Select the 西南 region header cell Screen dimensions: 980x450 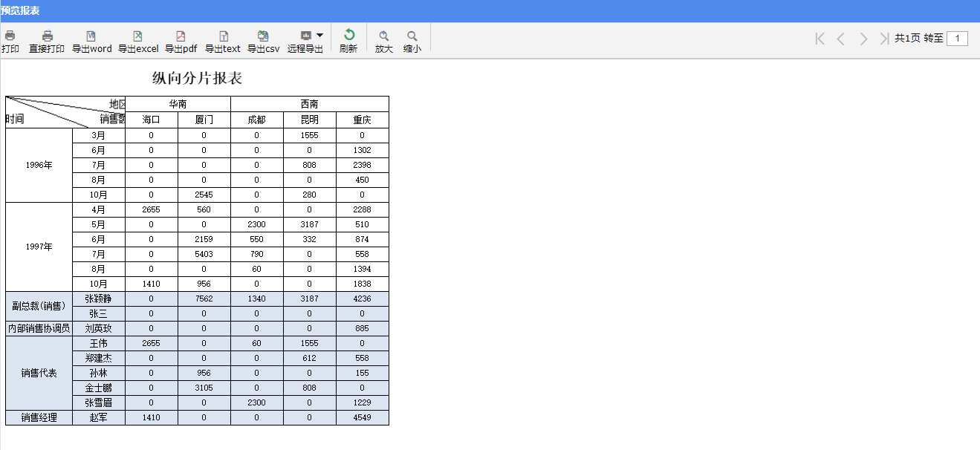tap(309, 104)
